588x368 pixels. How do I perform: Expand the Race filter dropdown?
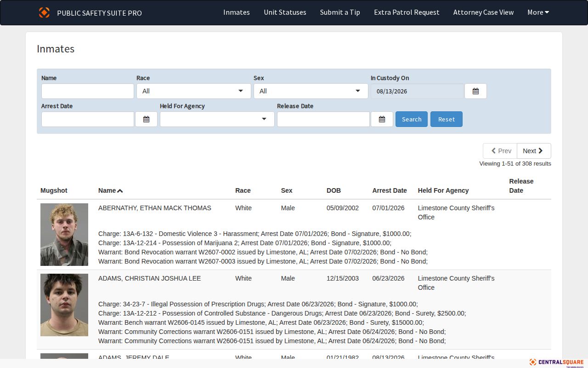point(194,91)
